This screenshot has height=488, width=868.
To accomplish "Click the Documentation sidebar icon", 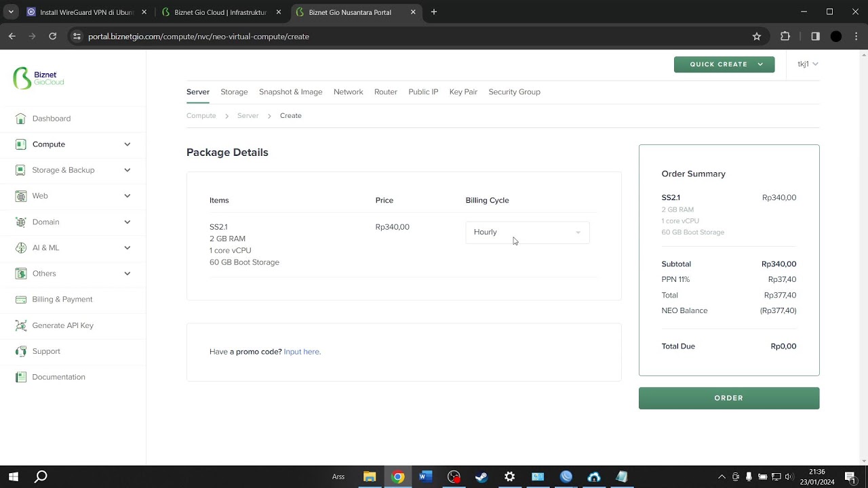I will point(20,377).
